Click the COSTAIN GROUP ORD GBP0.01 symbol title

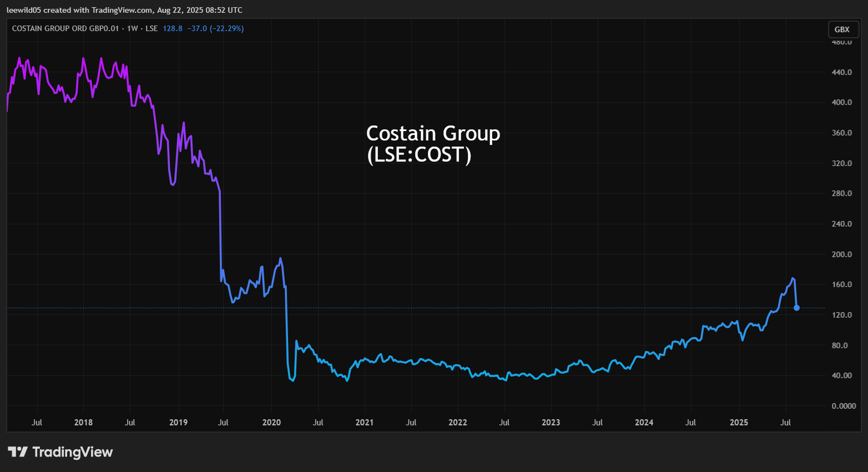click(65, 28)
